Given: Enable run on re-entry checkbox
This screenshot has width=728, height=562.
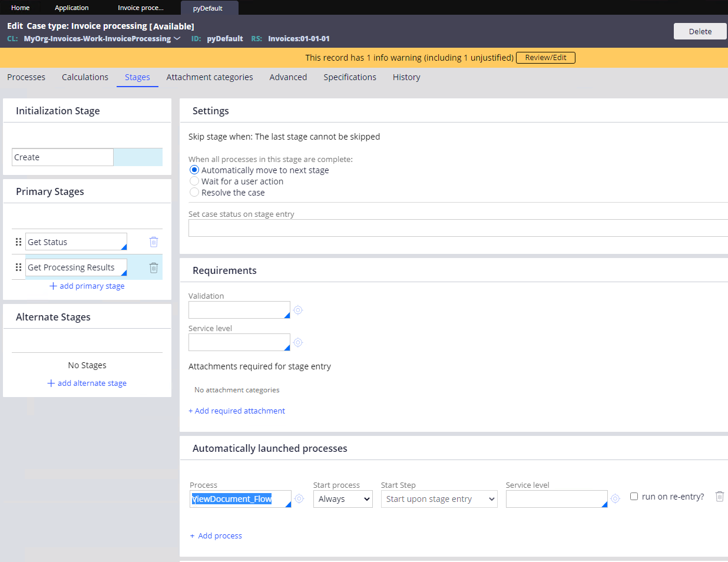Looking at the screenshot, I should [634, 497].
